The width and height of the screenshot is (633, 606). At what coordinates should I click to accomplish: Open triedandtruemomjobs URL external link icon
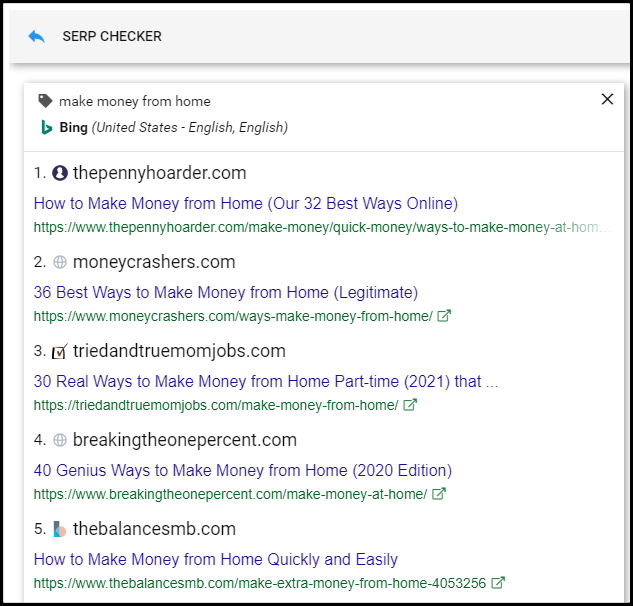point(410,405)
